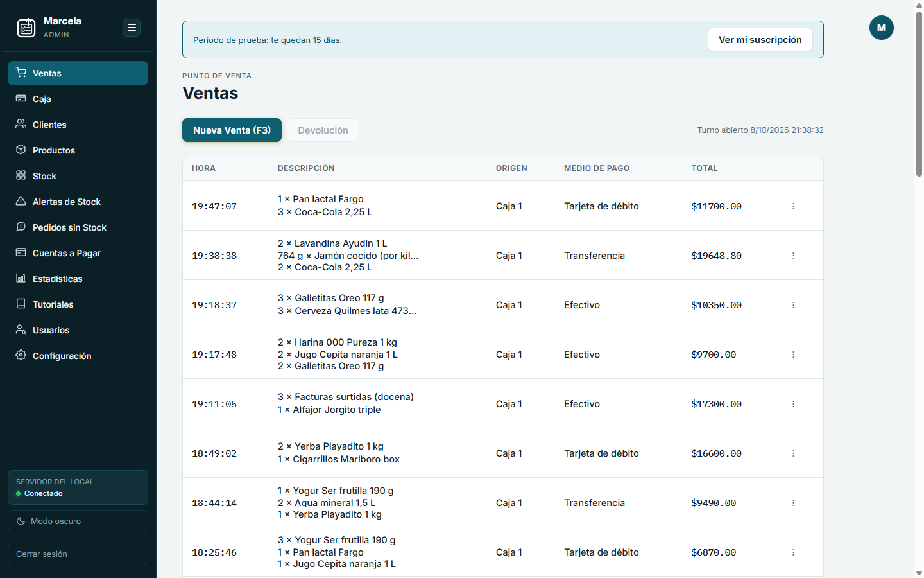Open row options for the 18:44:14 sale
The height and width of the screenshot is (578, 924).
(793, 503)
